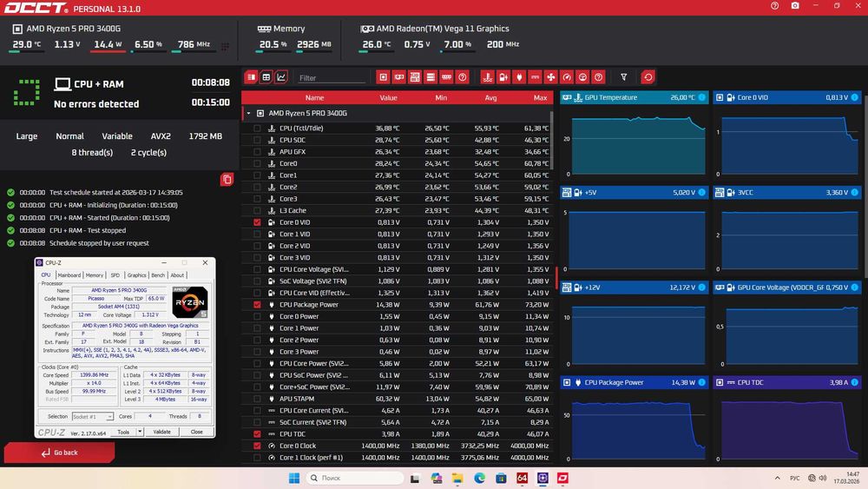This screenshot has height=489, width=868.
Task: Open the Tools dropdown arrow in CPU-Z
Action: [x=140, y=432]
